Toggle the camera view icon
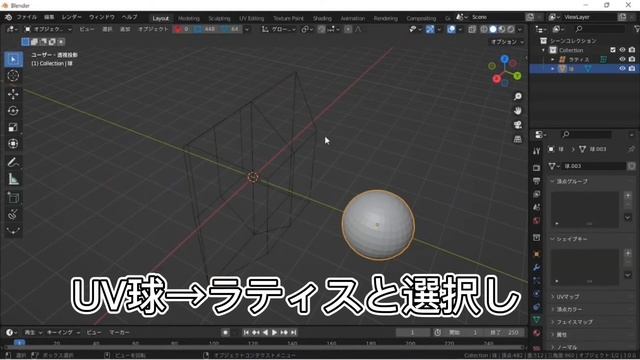Image resolution: width=640 pixels, height=360 pixels. [518, 125]
